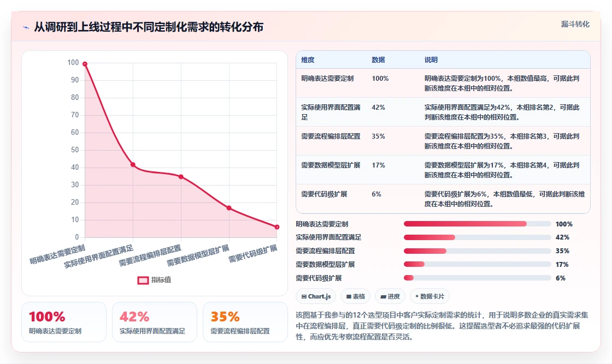Click the chart data point for 需要代码级扩展
612x364 pixels.
(277, 227)
